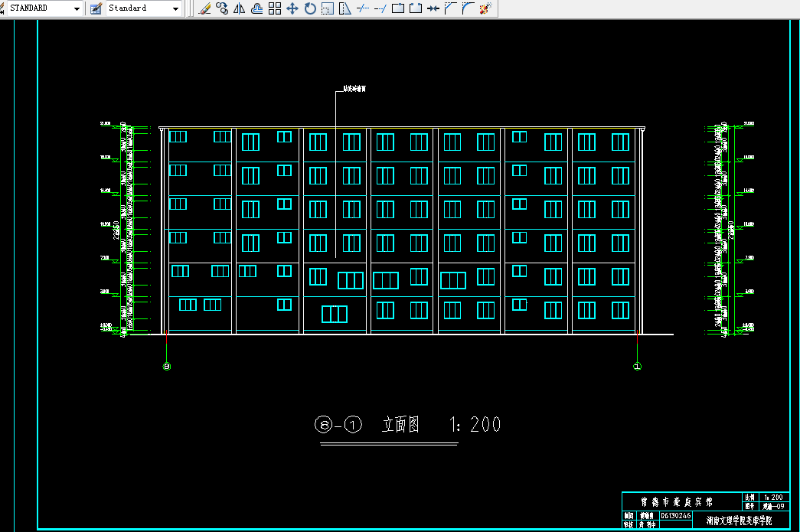Select the Copy objects tool
This screenshot has width=800, height=532.
(222, 8)
